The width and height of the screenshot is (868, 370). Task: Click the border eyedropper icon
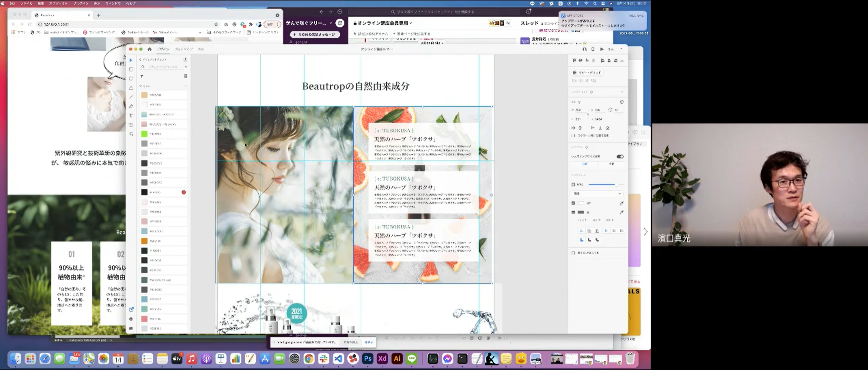[x=622, y=212]
